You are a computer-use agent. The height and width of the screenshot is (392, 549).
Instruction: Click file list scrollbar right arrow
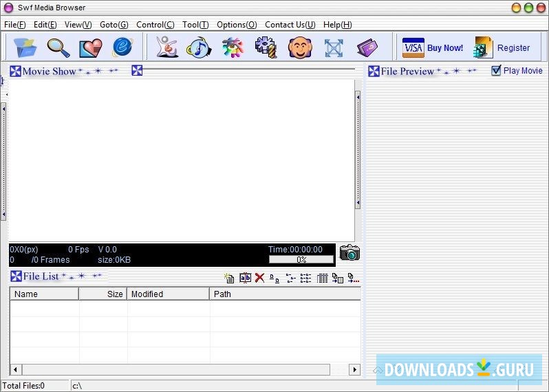355,369
